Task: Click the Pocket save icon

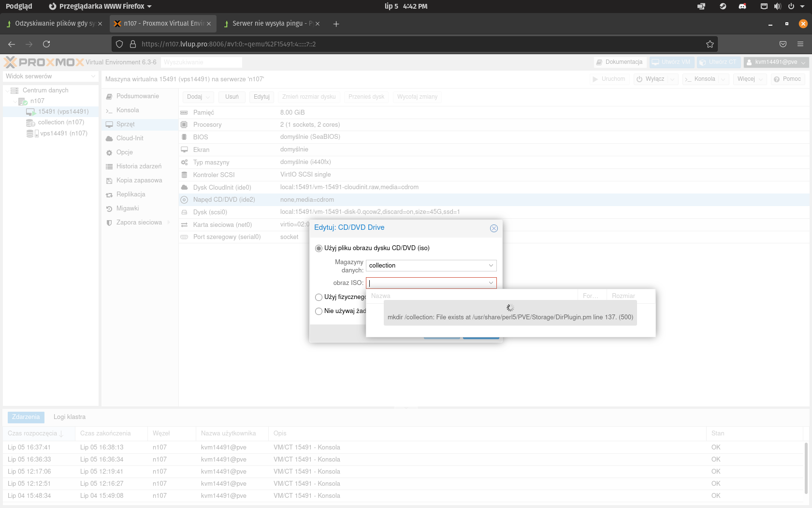Action: pos(783,44)
